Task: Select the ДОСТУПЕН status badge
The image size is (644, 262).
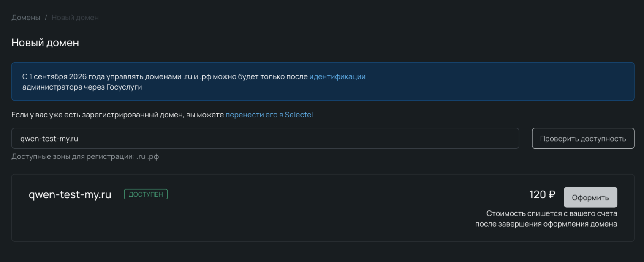Action: click(146, 194)
